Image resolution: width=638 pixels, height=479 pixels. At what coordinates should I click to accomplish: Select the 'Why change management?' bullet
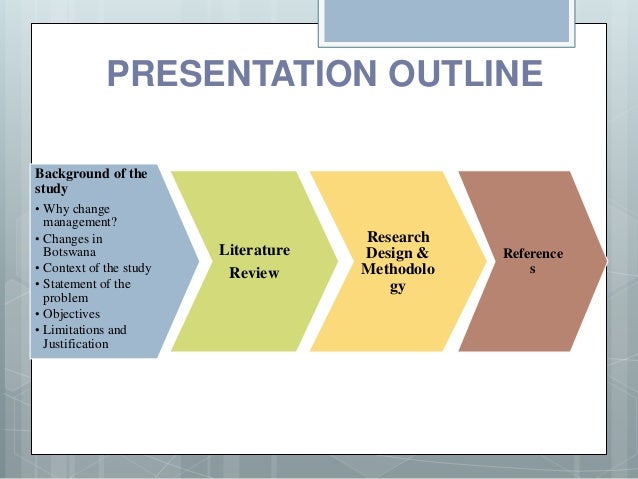pyautogui.click(x=76, y=215)
